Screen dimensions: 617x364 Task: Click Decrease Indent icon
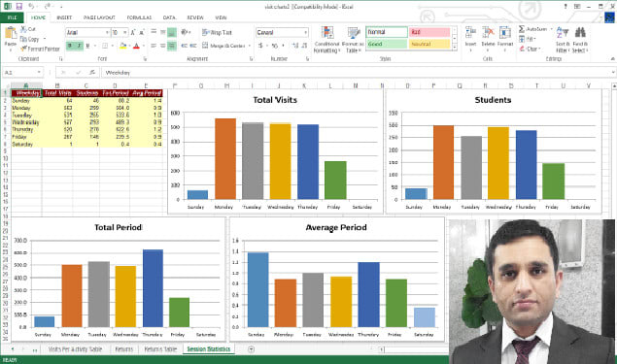tap(184, 46)
